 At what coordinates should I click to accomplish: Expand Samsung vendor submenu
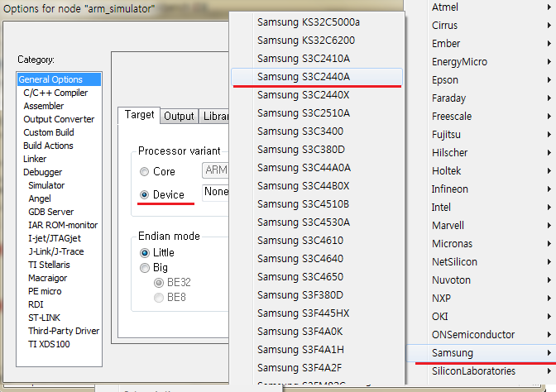(481, 353)
